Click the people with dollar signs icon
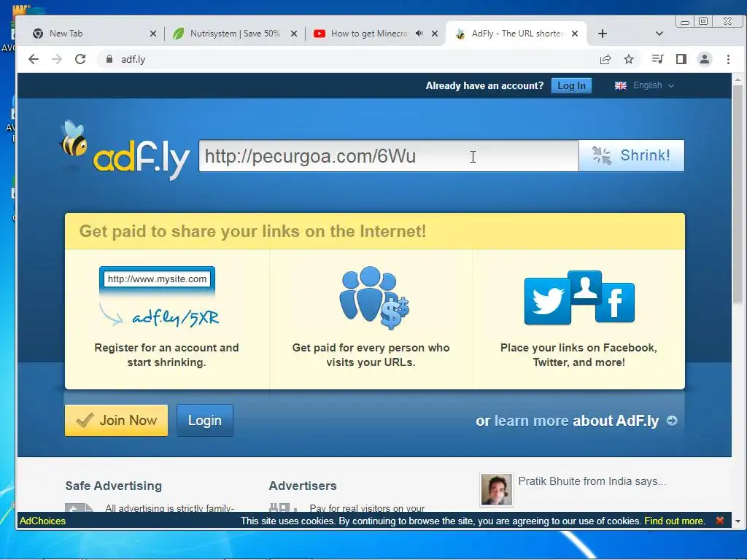The width and height of the screenshot is (747, 560). pos(374,298)
